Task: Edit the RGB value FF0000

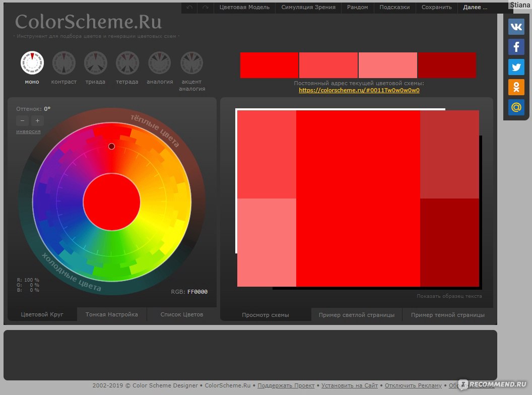Action: tap(197, 292)
